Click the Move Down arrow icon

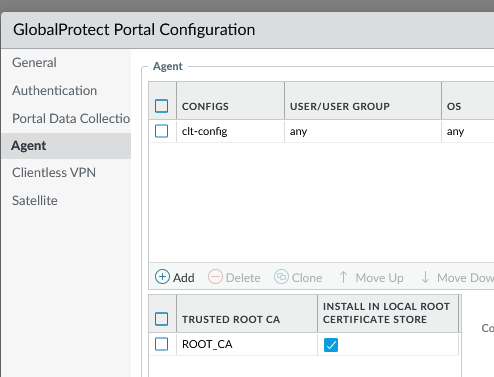(x=425, y=277)
